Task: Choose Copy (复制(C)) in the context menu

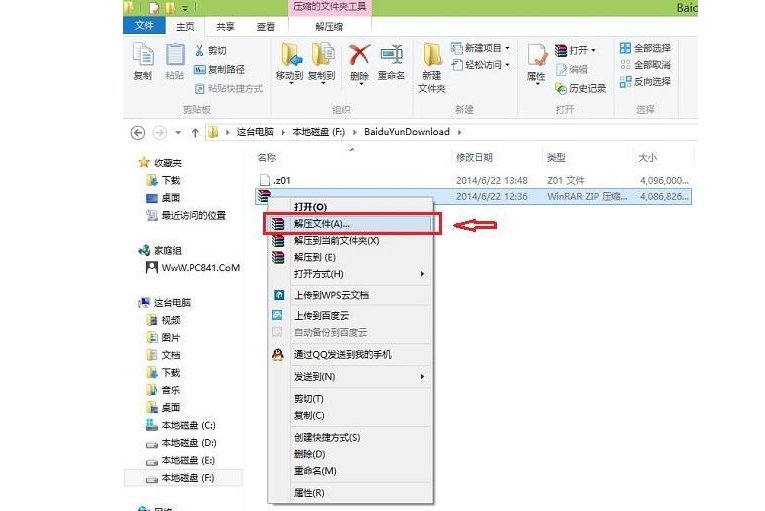Action: (x=349, y=415)
